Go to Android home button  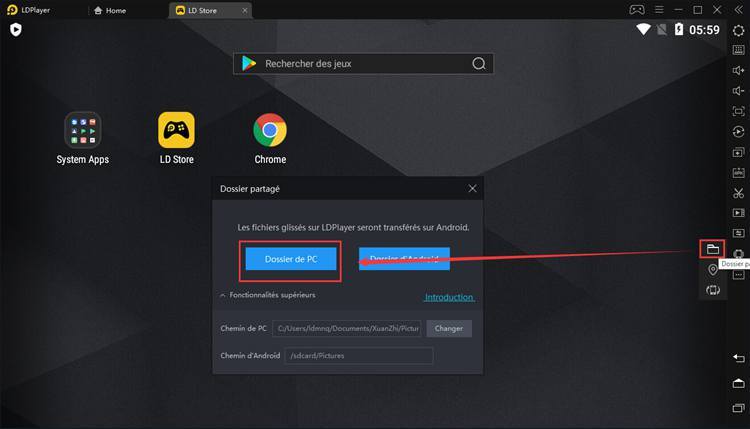coord(739,383)
